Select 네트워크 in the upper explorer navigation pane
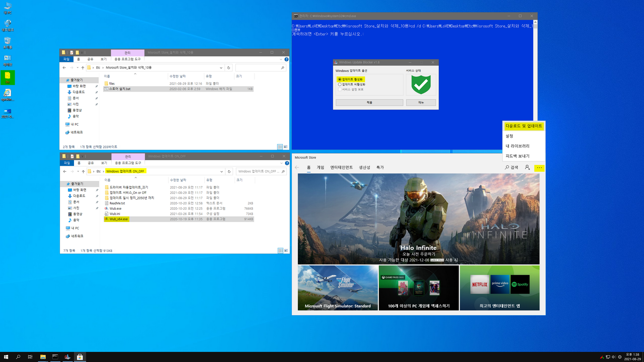Viewport: 644px width, 362px height. point(76,133)
